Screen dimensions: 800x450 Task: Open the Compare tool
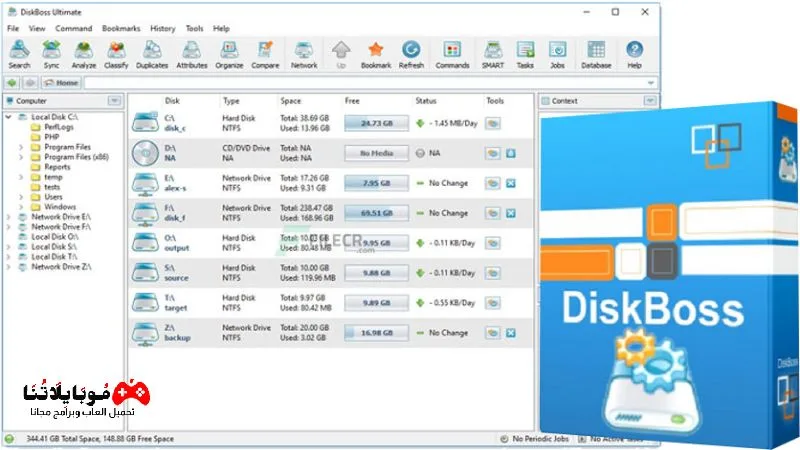coord(265,55)
